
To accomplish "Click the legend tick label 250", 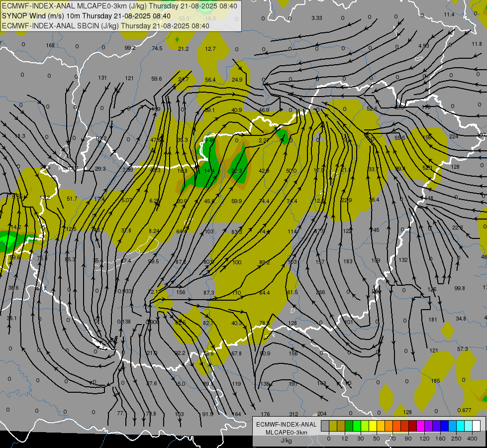I will point(456,439).
